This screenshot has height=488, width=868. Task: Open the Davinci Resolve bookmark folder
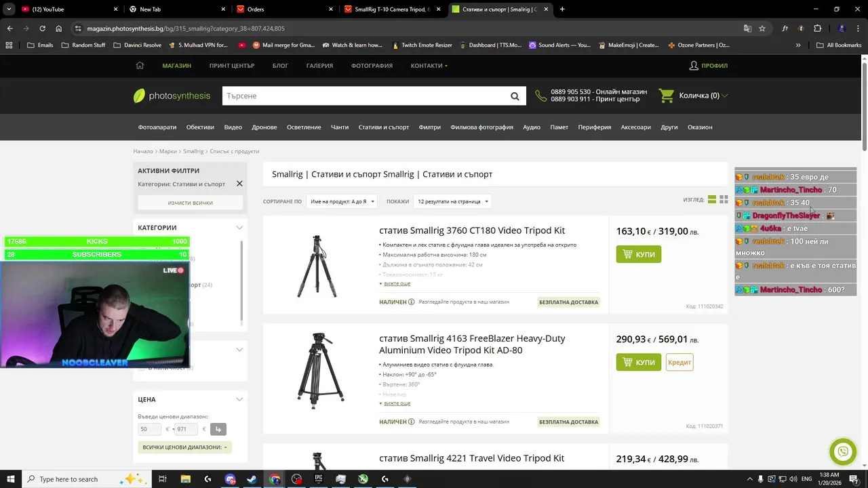coord(137,45)
